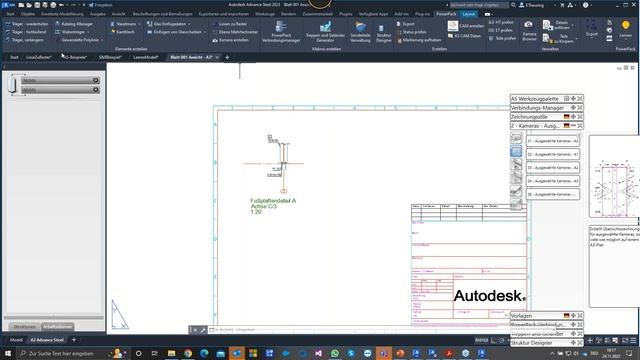
Task: Click the Fußplattendetail A drawing label
Action: [273, 201]
